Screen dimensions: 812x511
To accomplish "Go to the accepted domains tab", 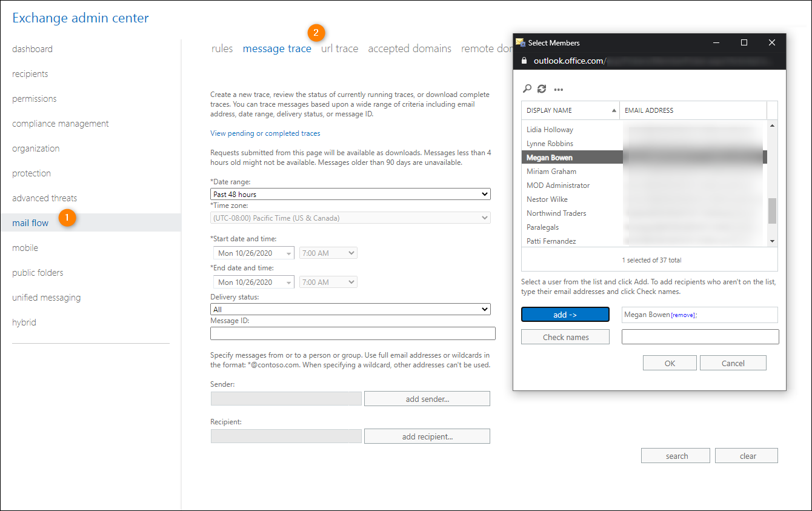I will [410, 48].
